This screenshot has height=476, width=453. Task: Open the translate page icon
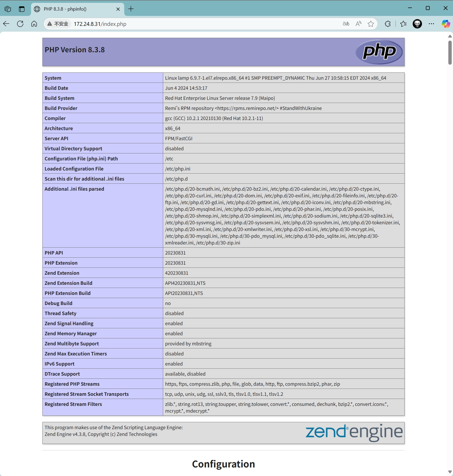pyautogui.click(x=346, y=24)
